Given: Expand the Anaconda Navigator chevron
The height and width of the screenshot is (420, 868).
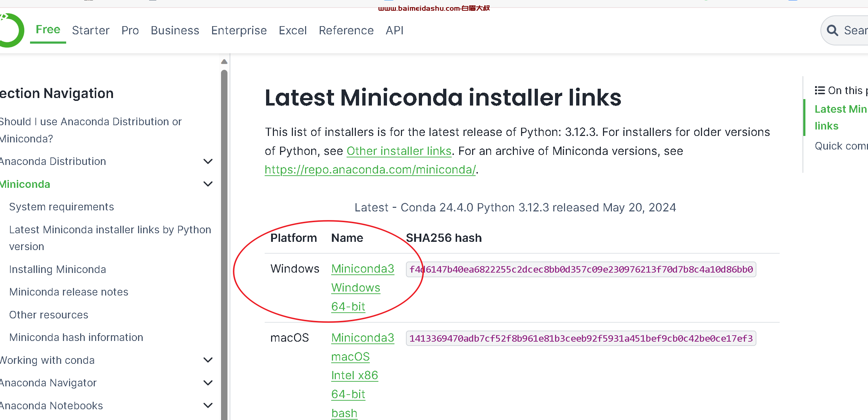Looking at the screenshot, I should [x=208, y=383].
